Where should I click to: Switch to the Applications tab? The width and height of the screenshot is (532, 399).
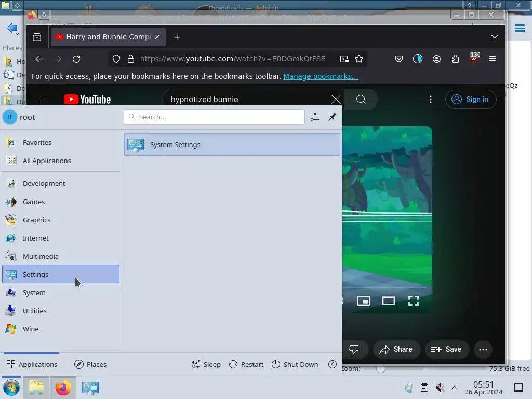coord(32,364)
